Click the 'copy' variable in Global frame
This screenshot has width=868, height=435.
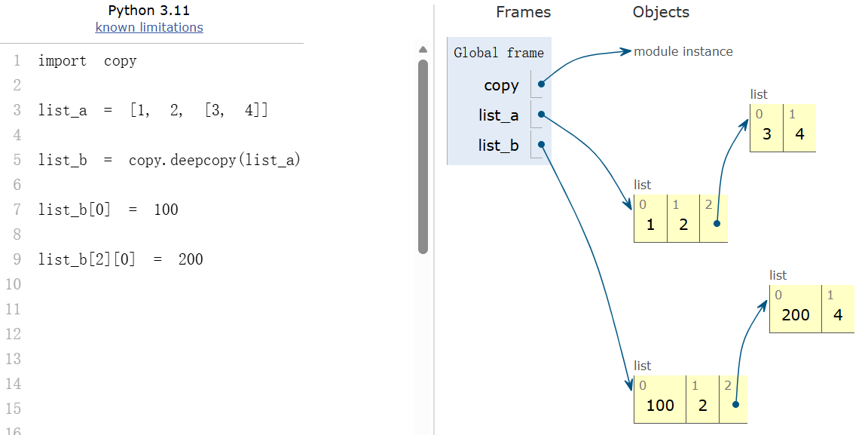(x=501, y=85)
